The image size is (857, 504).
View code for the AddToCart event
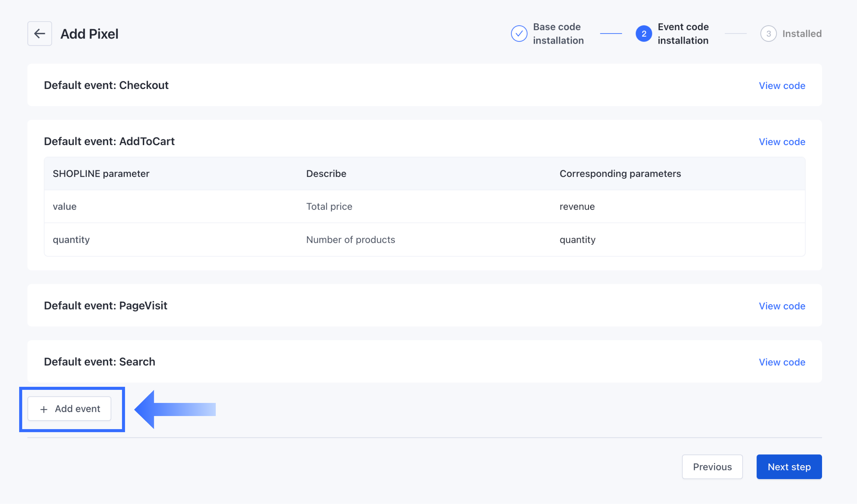click(x=781, y=142)
